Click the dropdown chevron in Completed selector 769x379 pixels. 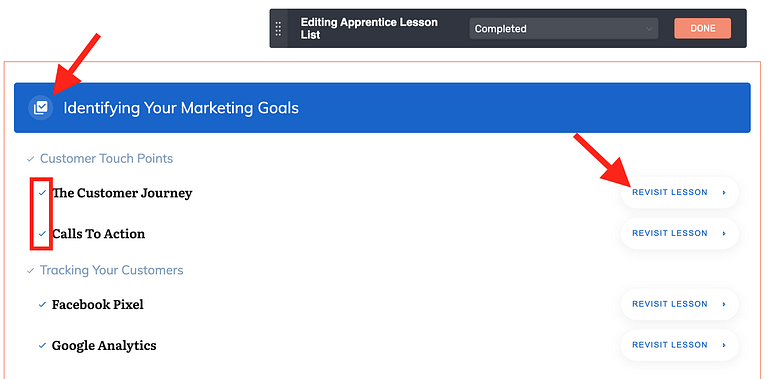click(649, 29)
